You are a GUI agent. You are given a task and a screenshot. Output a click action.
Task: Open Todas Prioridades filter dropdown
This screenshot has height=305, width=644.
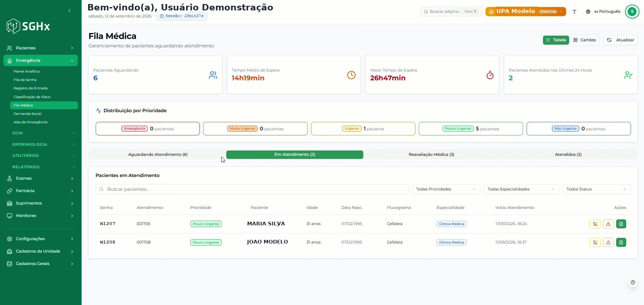point(446,189)
